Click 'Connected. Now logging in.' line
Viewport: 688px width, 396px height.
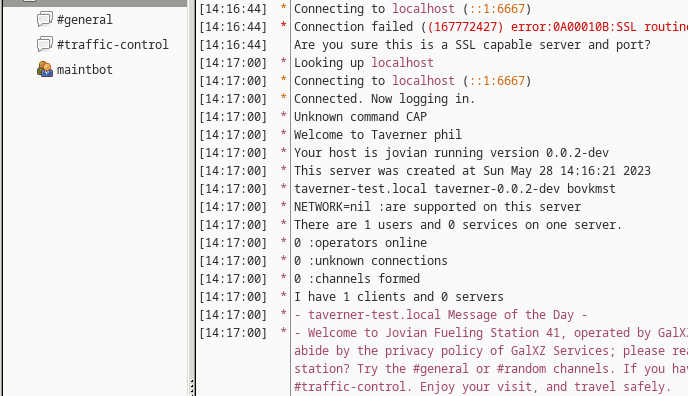tap(384, 99)
